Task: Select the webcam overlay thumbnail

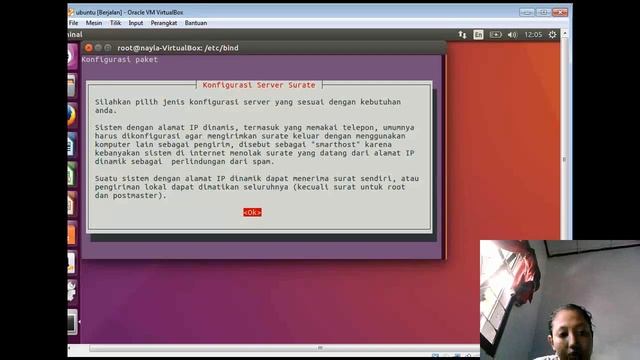Action: (x=560, y=300)
